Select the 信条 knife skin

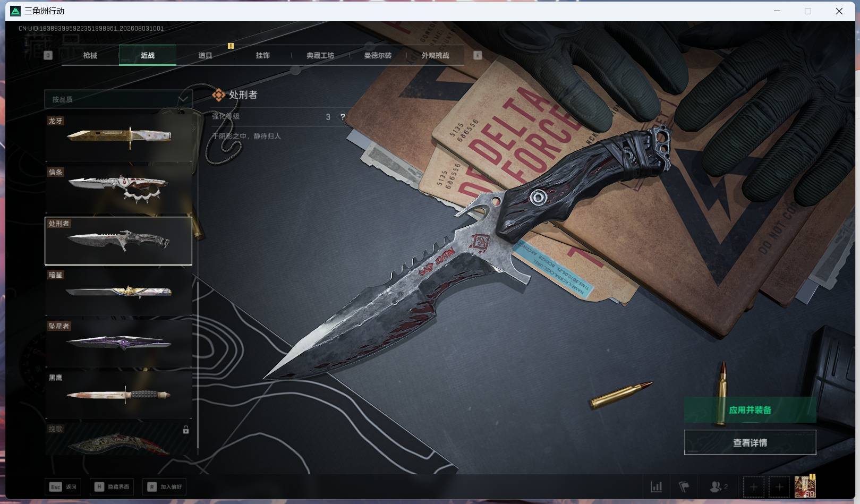pos(118,190)
